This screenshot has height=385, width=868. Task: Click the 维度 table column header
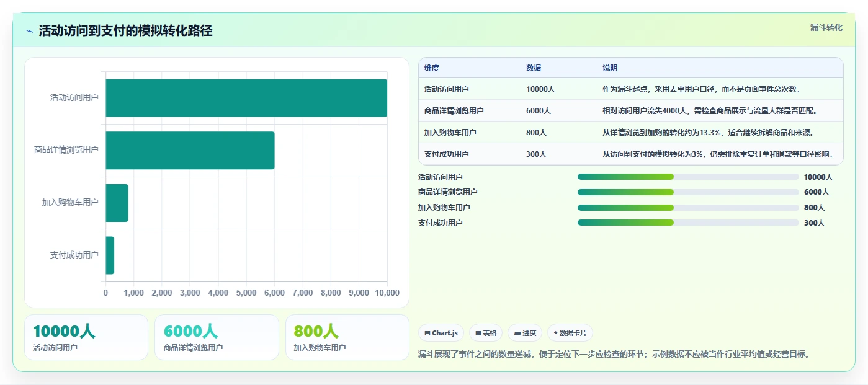click(432, 68)
